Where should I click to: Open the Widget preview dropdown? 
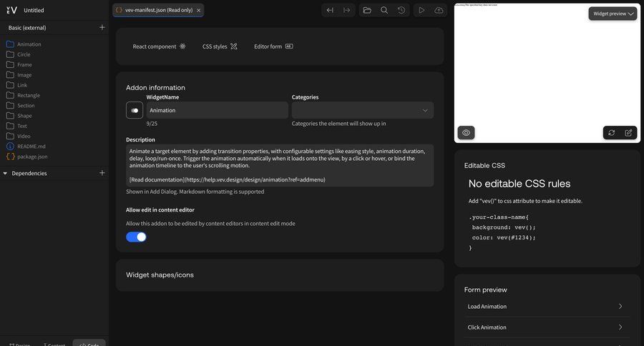tap(613, 14)
